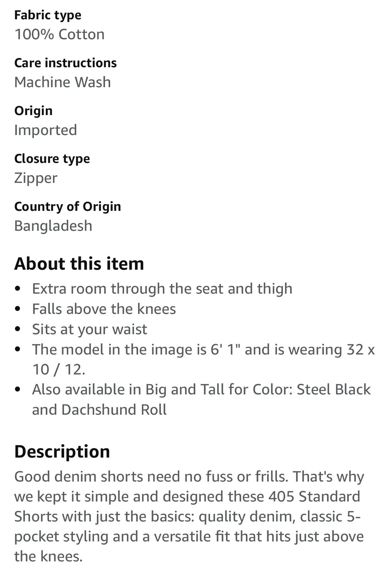Select the Care instructions heading
Viewport: 392px width, 570px height.
pyautogui.click(x=66, y=63)
